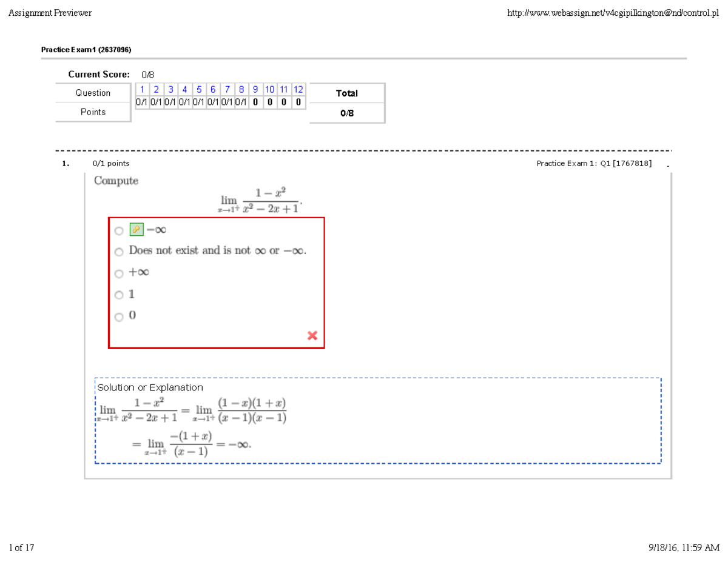The width and height of the screenshot is (728, 562).
Task: Click the Solution or Explanation box
Action: coord(377,421)
